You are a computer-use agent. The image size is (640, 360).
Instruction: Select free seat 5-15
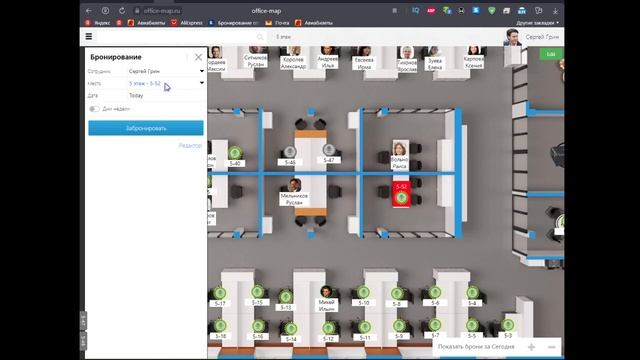(x=257, y=292)
